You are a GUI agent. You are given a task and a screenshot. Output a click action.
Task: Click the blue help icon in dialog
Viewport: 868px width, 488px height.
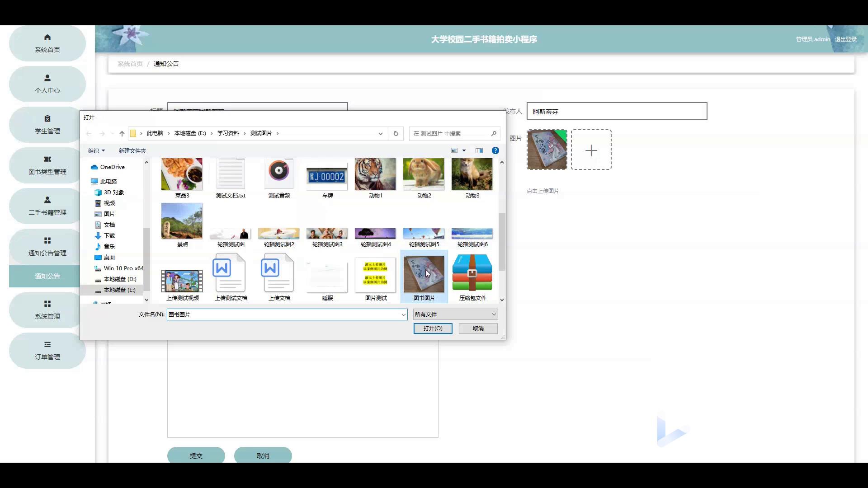point(495,150)
